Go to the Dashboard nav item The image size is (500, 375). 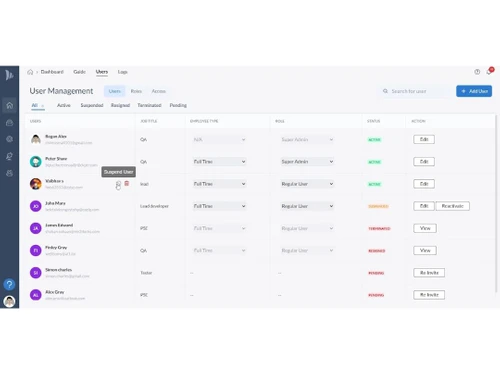[52, 72]
